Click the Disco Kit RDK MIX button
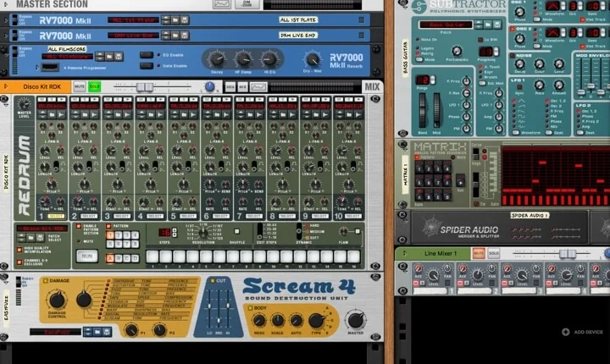The height and width of the screenshot is (364, 610). coord(242,86)
